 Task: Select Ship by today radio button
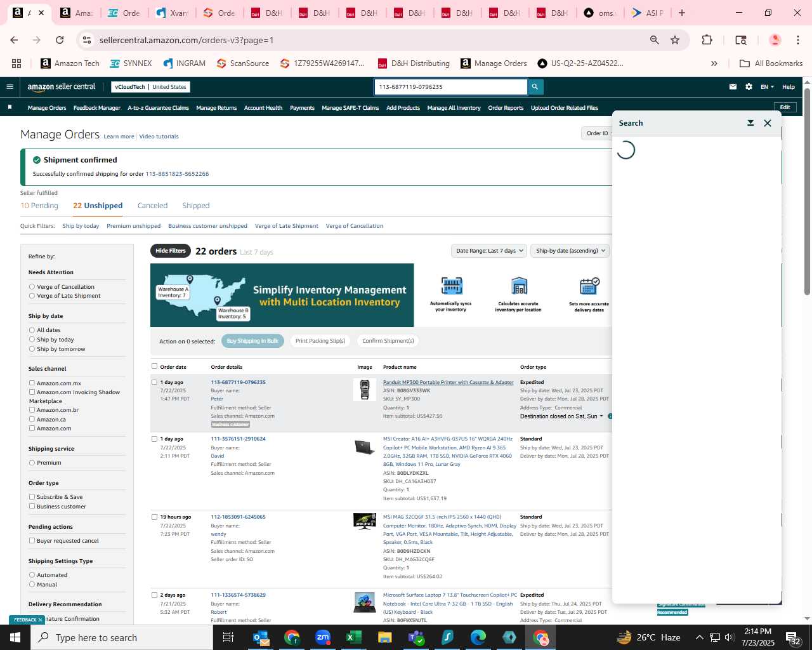pos(32,340)
